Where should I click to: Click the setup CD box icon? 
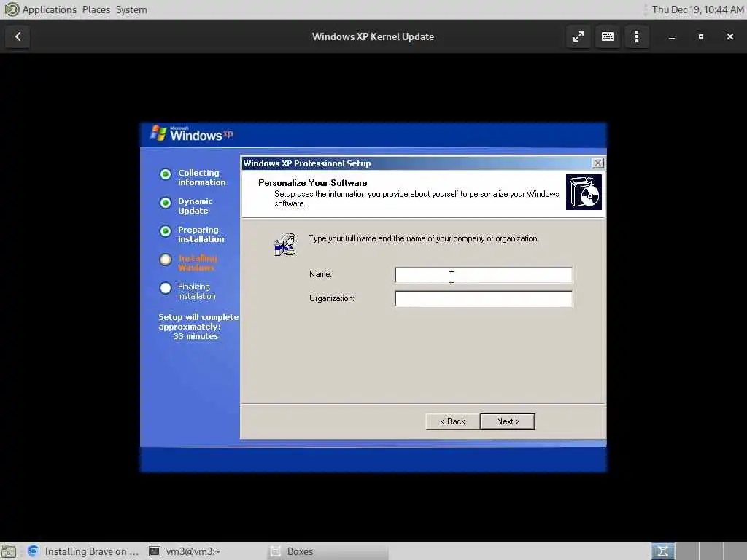(584, 192)
